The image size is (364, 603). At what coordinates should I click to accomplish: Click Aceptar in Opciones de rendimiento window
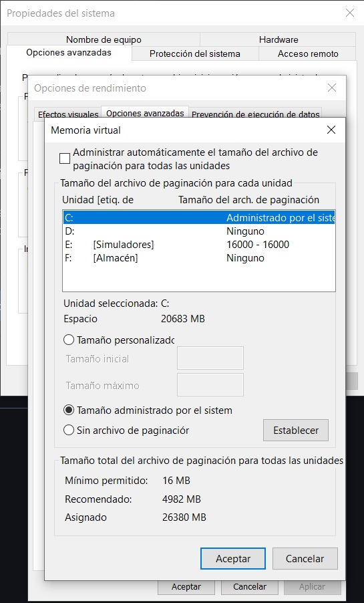coord(186,587)
